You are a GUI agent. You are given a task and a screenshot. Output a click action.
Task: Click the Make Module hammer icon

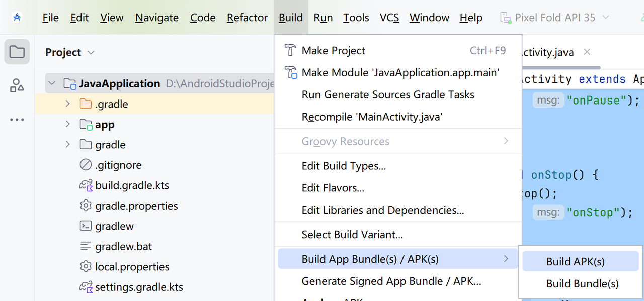pos(291,72)
